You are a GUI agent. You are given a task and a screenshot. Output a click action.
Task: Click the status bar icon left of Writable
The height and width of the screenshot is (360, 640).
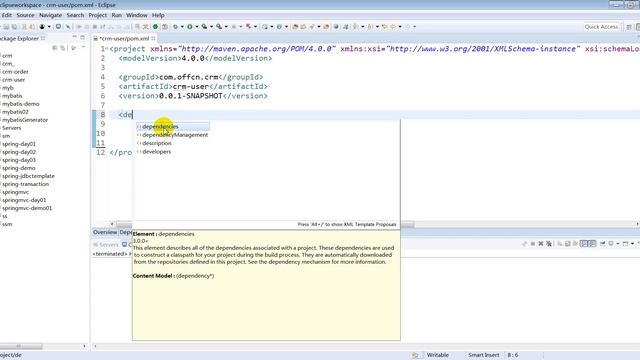tap(415, 355)
